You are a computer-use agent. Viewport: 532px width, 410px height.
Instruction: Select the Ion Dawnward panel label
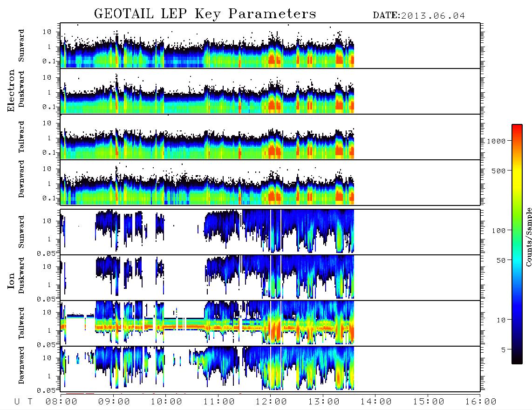tap(21, 365)
